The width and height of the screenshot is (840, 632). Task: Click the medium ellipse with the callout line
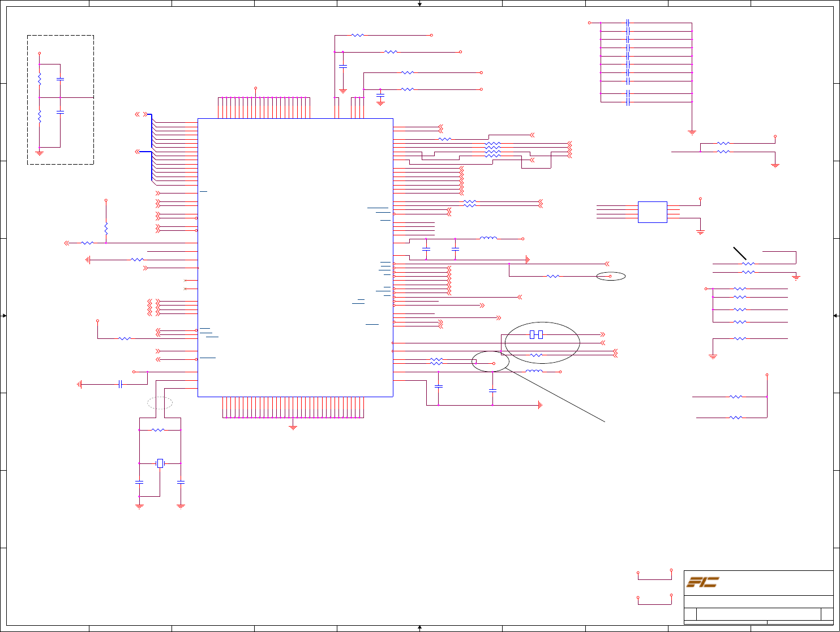(490, 361)
